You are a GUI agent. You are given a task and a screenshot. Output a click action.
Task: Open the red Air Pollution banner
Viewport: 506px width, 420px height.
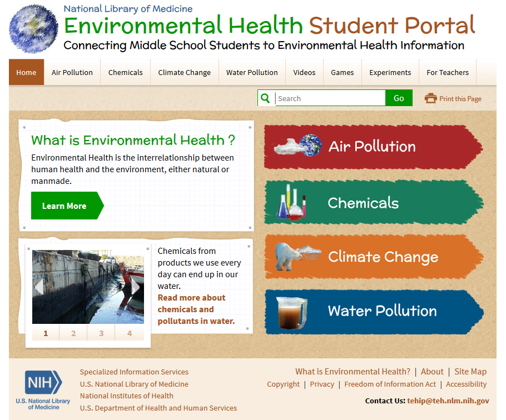[373, 147]
